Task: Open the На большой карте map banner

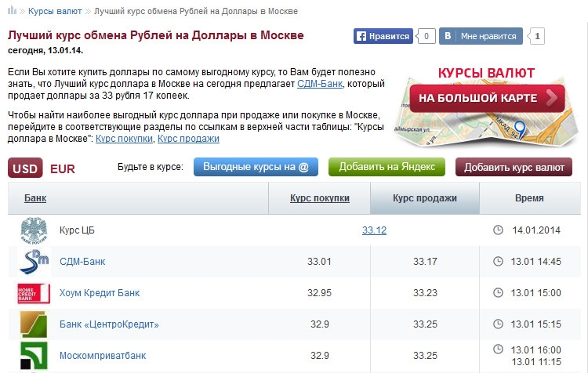Action: pos(487,98)
